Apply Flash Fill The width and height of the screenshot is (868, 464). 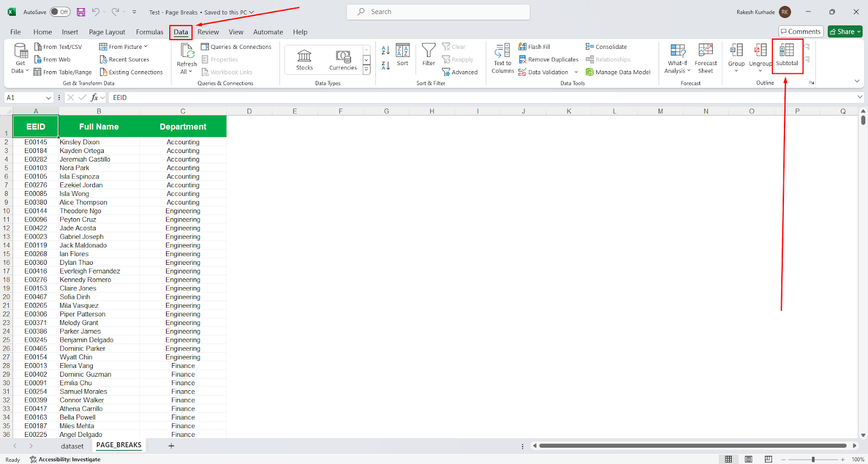pos(534,47)
